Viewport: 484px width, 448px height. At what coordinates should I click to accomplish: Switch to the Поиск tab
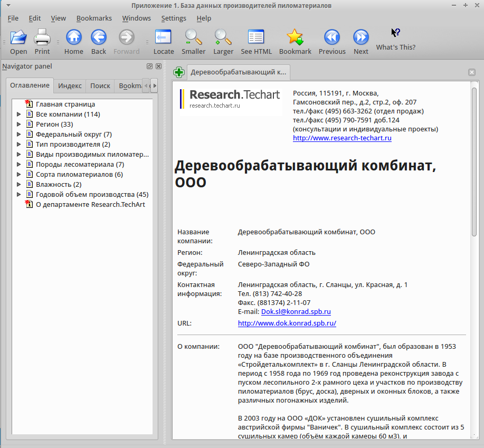(x=100, y=86)
